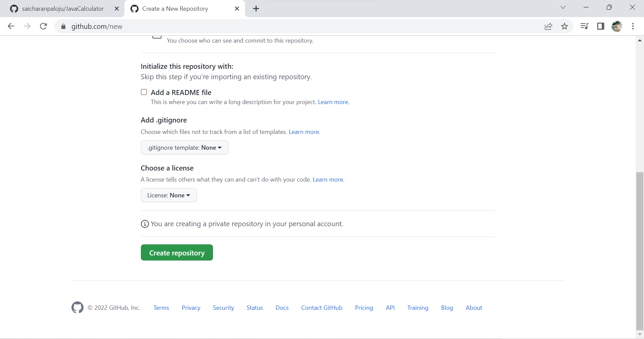Click the forward navigation arrow
Image resolution: width=644 pixels, height=339 pixels.
(x=27, y=27)
